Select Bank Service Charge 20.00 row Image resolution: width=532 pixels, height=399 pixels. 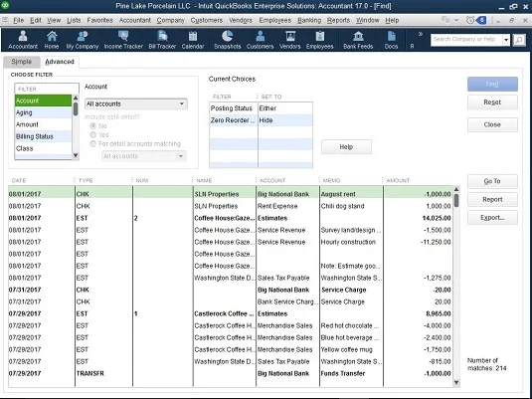point(230,301)
